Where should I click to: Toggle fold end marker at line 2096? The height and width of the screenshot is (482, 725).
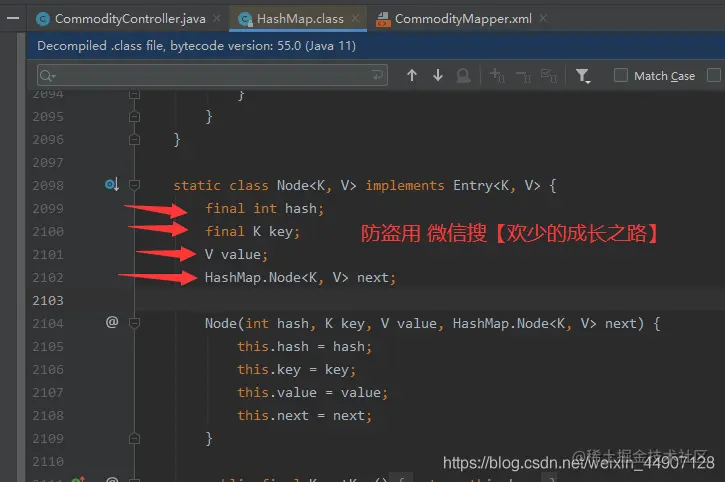click(x=135, y=139)
